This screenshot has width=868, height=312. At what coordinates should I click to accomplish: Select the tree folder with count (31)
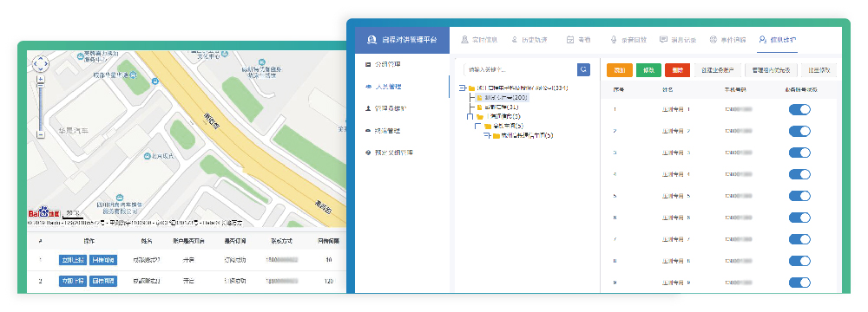(496, 107)
